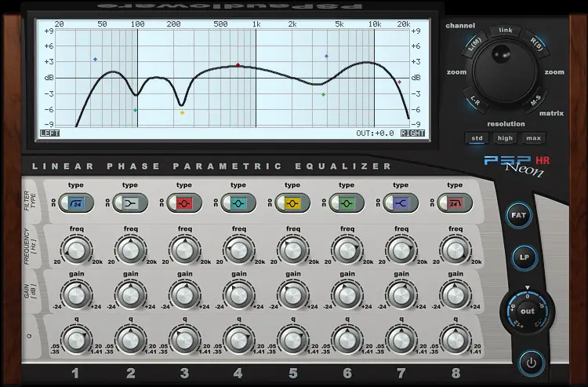The width and height of the screenshot is (588, 387).
Task: Click the RIGHT label in the display
Action: pyautogui.click(x=412, y=133)
